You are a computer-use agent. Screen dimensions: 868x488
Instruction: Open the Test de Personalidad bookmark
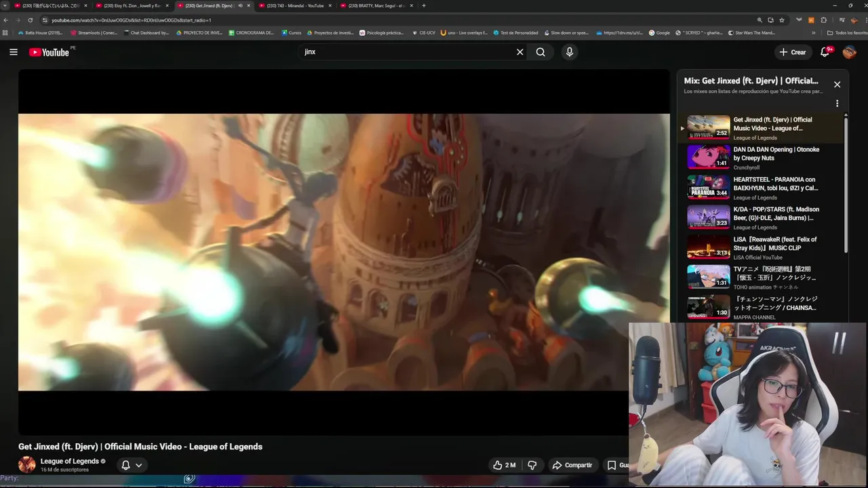(x=515, y=33)
